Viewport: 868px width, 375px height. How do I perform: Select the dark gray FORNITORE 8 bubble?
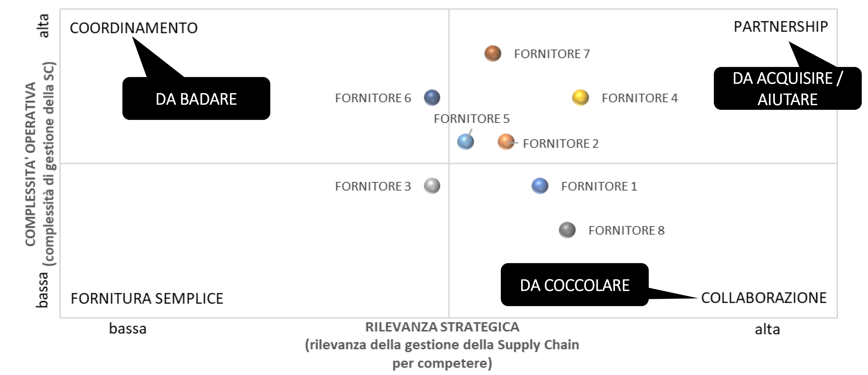(x=567, y=230)
